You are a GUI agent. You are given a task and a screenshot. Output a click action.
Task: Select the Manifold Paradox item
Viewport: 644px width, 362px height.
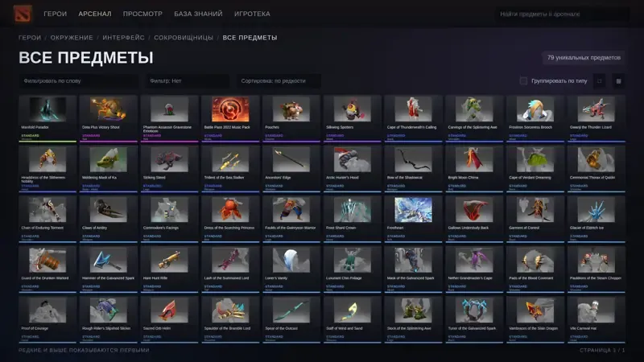click(47, 118)
